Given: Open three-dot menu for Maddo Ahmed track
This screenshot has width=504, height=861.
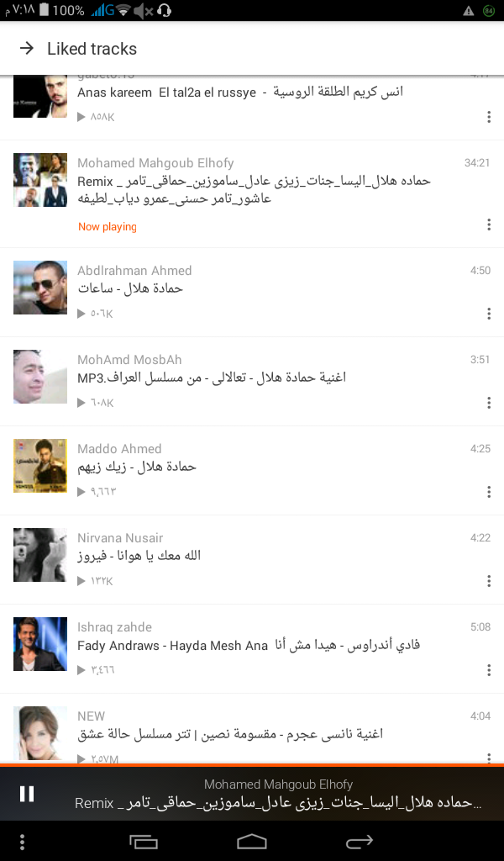Looking at the screenshot, I should [x=489, y=491].
